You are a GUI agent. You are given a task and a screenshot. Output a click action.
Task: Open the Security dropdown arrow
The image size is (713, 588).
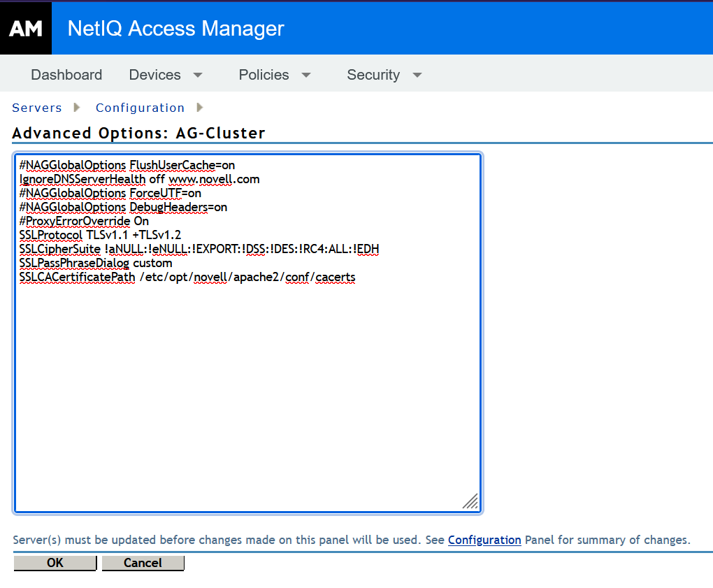pos(417,74)
